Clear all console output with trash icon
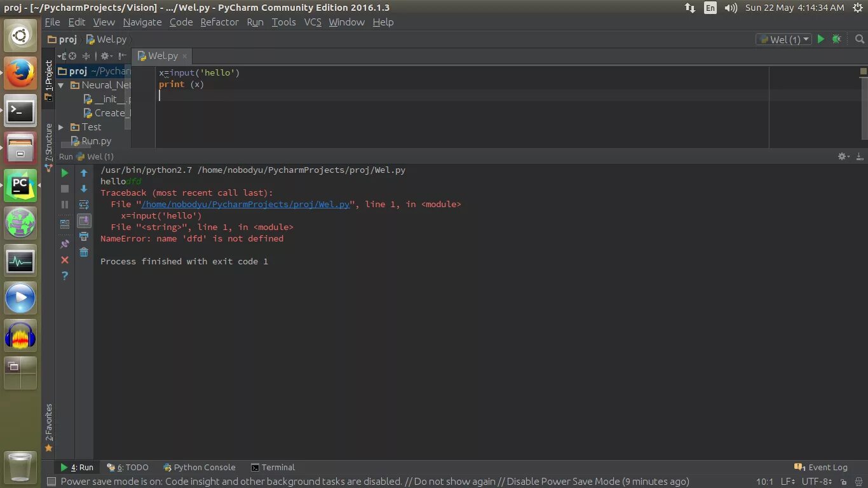The height and width of the screenshot is (488, 868). click(84, 252)
